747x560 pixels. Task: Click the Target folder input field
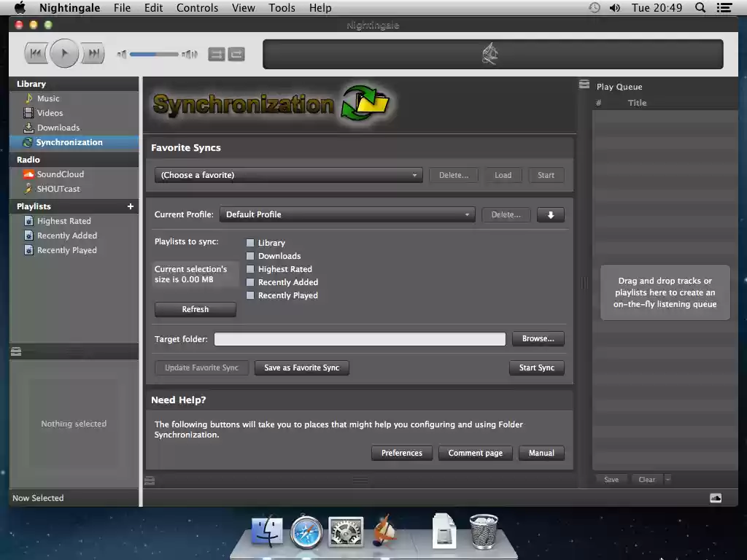click(360, 338)
